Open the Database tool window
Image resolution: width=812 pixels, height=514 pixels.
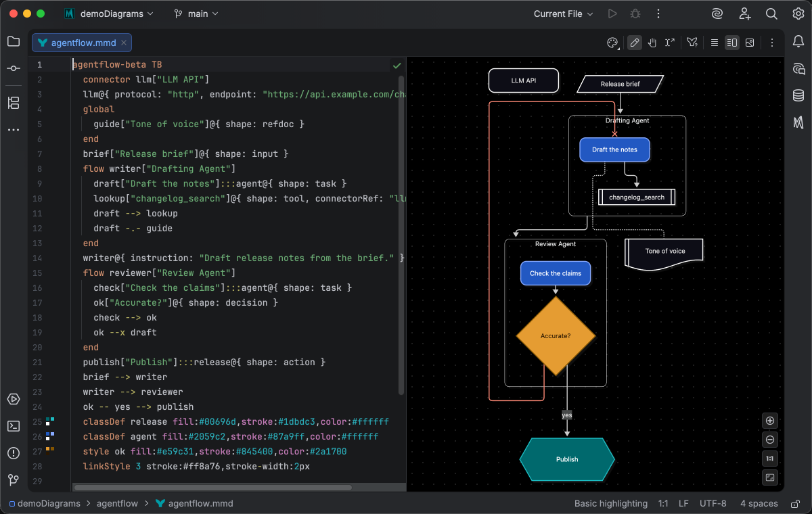[x=798, y=95]
